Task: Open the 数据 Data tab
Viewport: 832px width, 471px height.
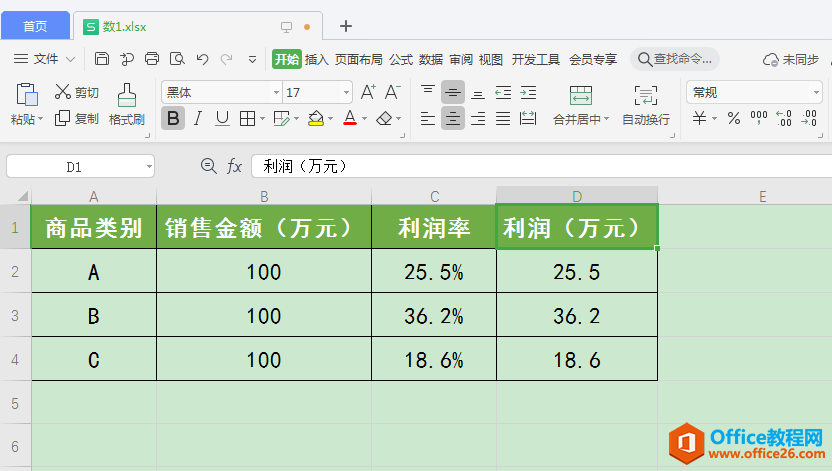Action: (x=430, y=59)
